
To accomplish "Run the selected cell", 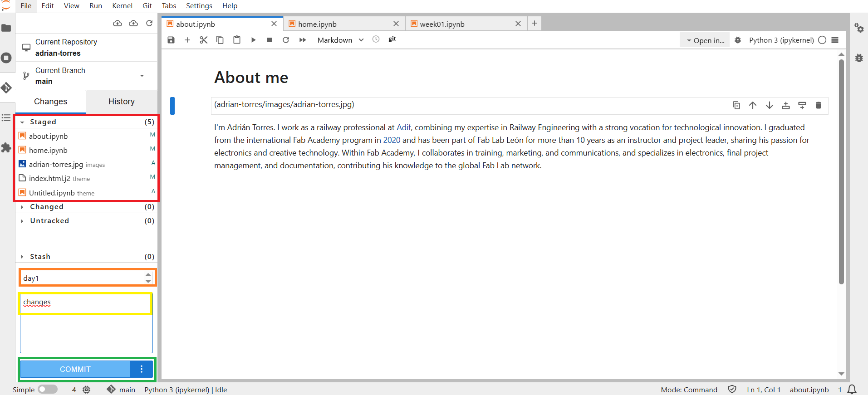I will click(253, 40).
